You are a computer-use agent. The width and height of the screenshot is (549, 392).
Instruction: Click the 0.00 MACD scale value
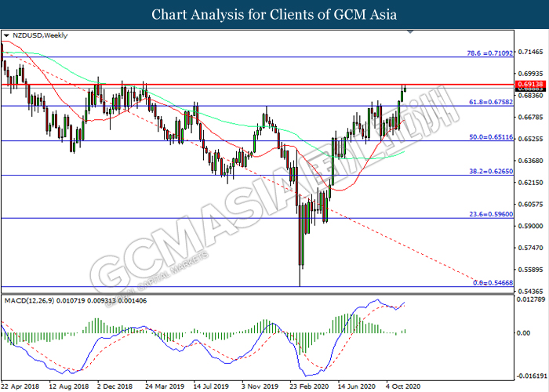524,333
